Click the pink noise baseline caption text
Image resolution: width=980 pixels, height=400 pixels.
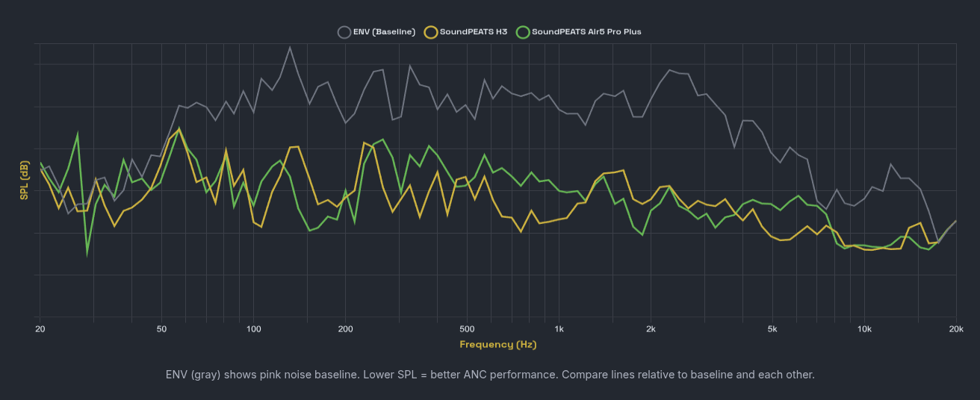coord(490,374)
